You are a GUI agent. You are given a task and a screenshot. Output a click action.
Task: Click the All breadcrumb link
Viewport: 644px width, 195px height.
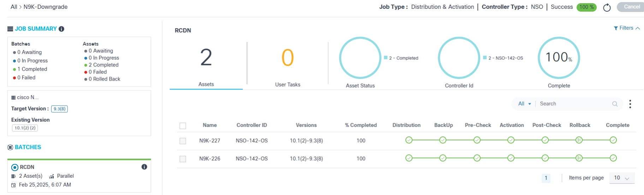coord(14,7)
